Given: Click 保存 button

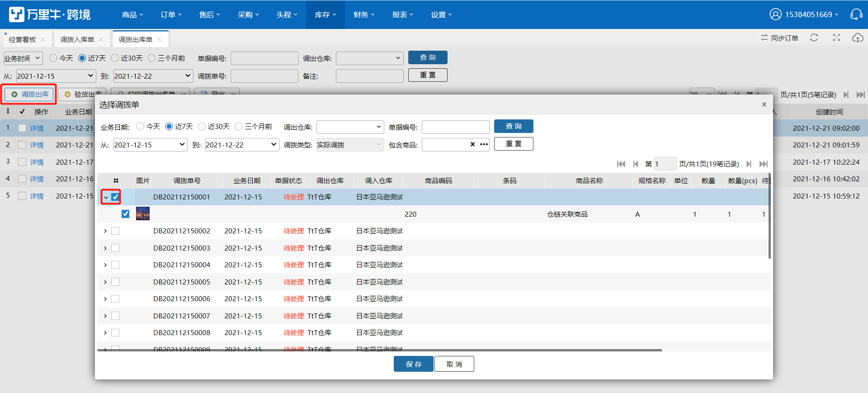Looking at the screenshot, I should pos(414,364).
